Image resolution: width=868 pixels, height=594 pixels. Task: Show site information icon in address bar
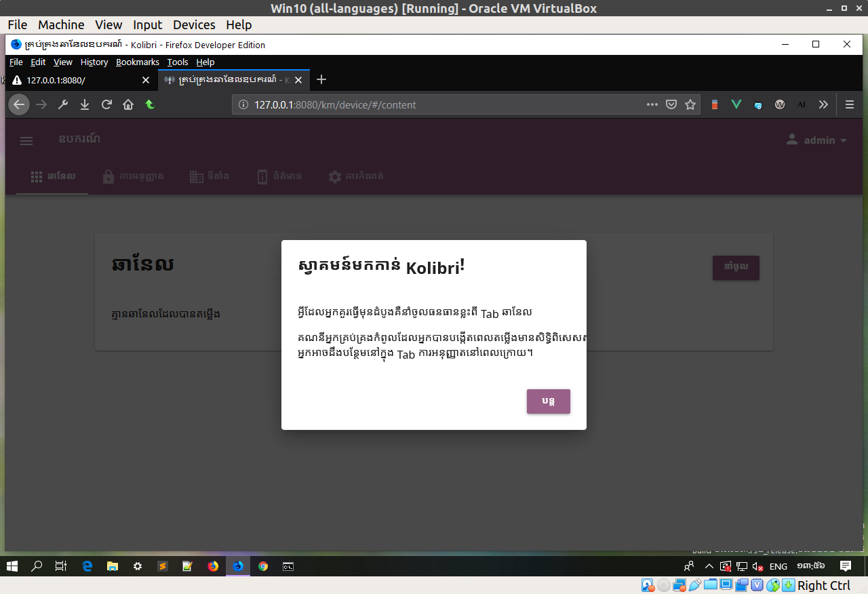(x=244, y=104)
